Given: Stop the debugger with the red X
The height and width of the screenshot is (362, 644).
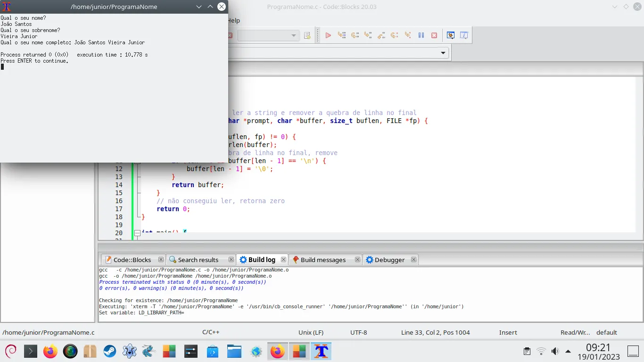Looking at the screenshot, I should coord(434,35).
